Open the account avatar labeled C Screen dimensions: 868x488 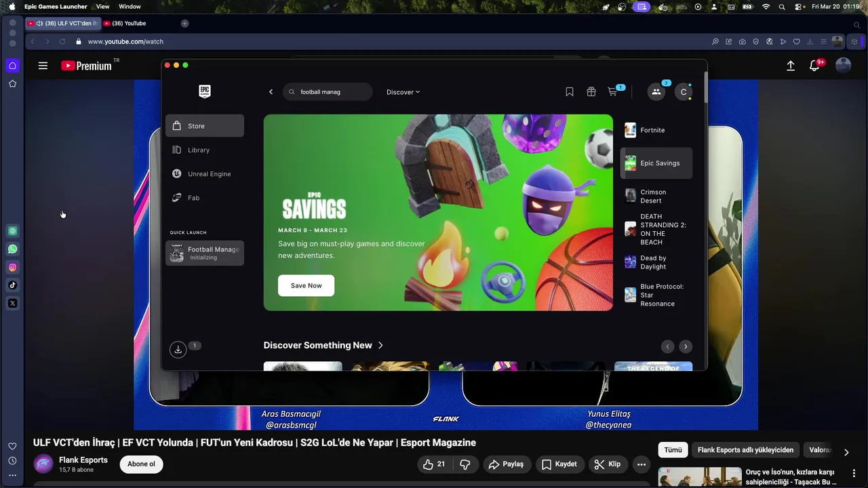click(684, 92)
